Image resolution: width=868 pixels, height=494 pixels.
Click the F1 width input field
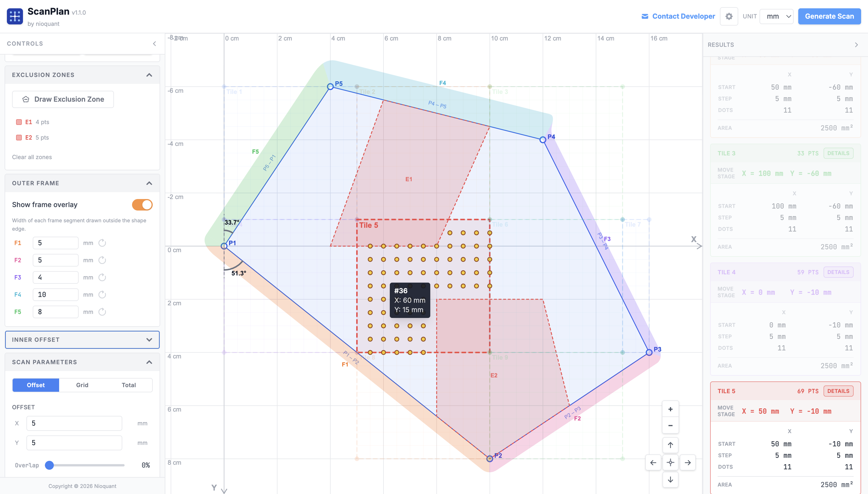pos(56,243)
